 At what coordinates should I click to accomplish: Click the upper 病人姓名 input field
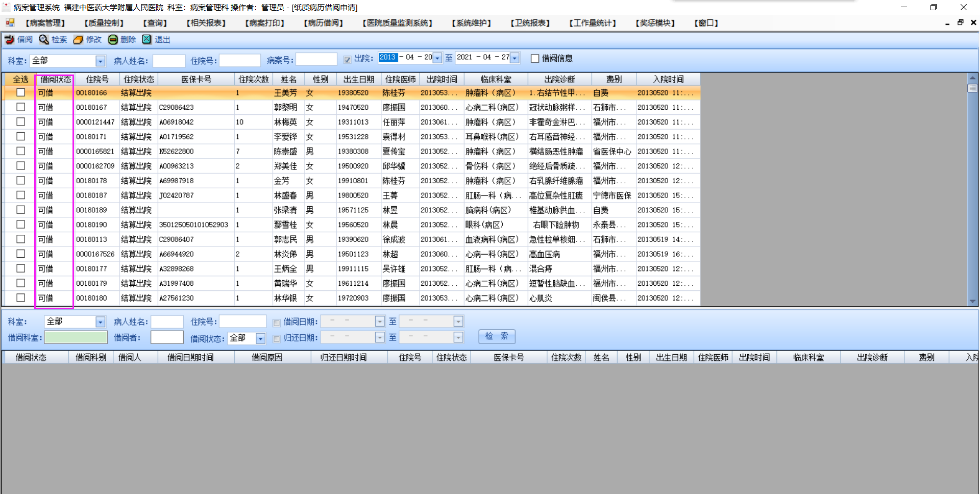[x=169, y=61]
